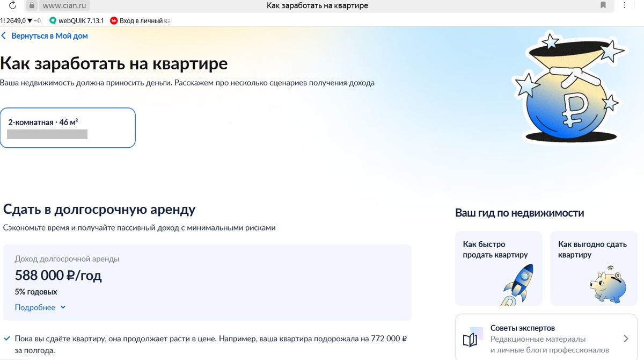This screenshot has height=360, width=644.
Task: Click the 'Сдать в долгосрочную аренду' heading
Action: point(99,210)
